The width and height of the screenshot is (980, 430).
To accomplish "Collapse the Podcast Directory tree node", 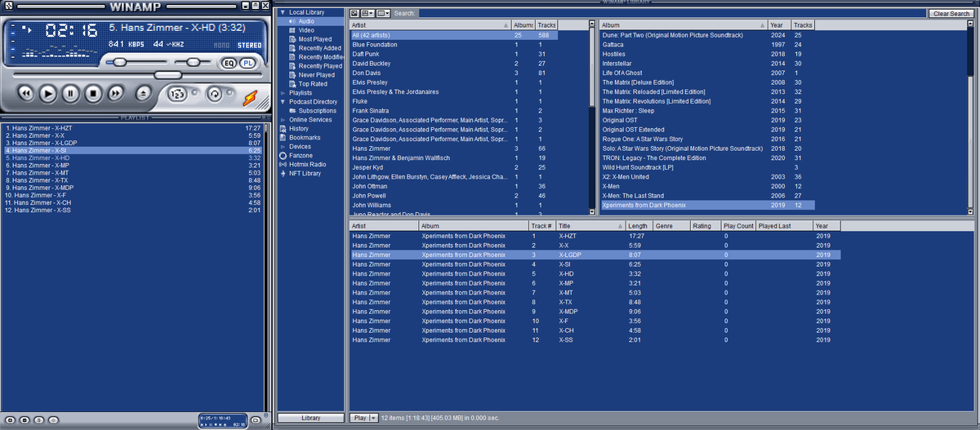I will click(x=283, y=102).
